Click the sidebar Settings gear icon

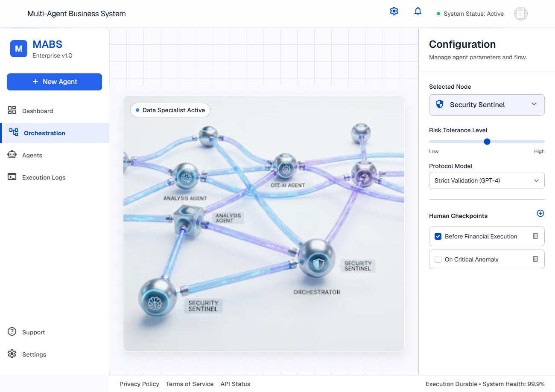(x=12, y=354)
